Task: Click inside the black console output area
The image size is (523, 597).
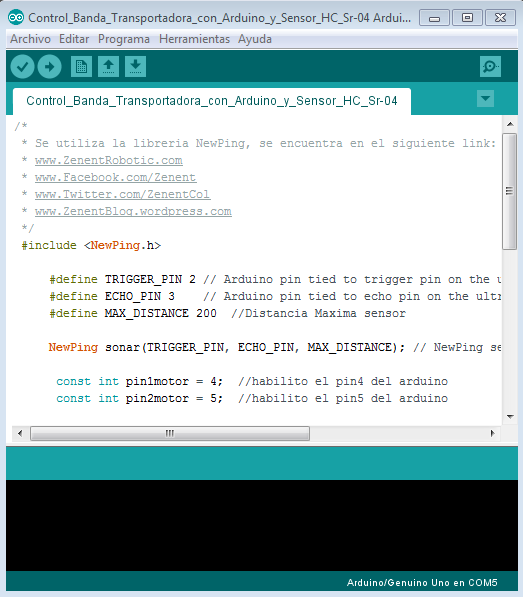Action: [262, 525]
